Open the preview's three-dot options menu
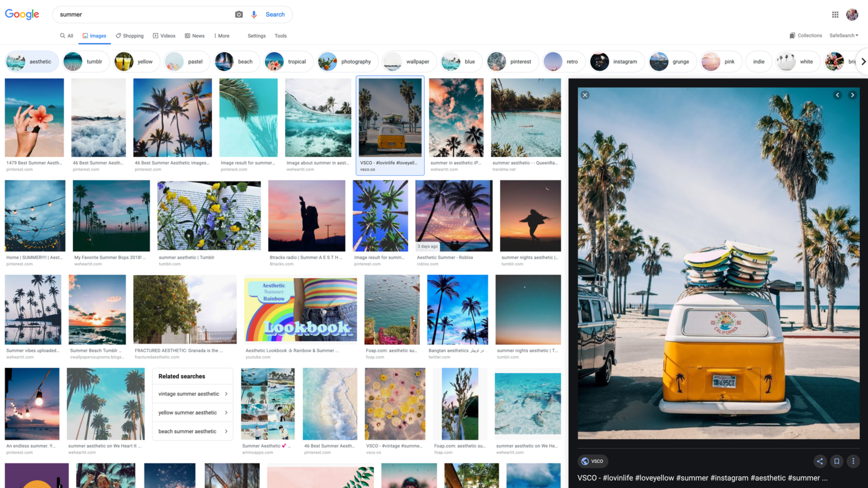868x488 pixels. tap(853, 461)
